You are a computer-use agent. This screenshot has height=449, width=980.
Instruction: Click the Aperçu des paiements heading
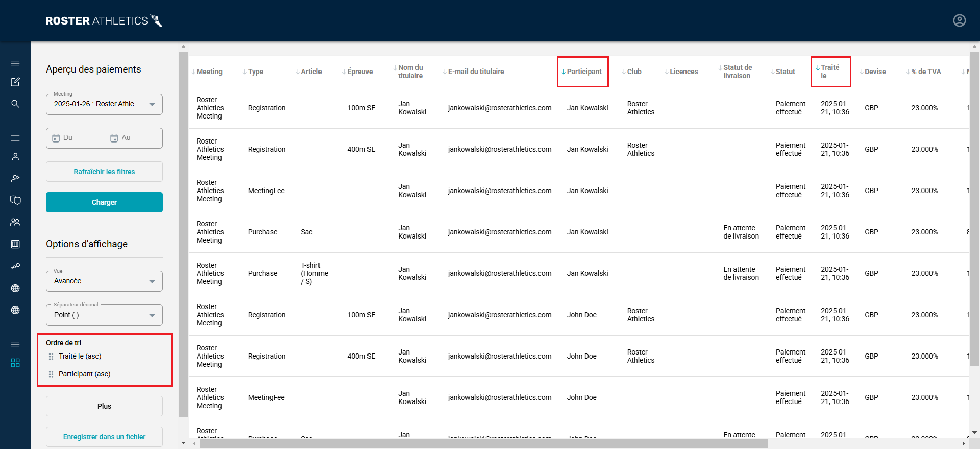click(x=93, y=69)
